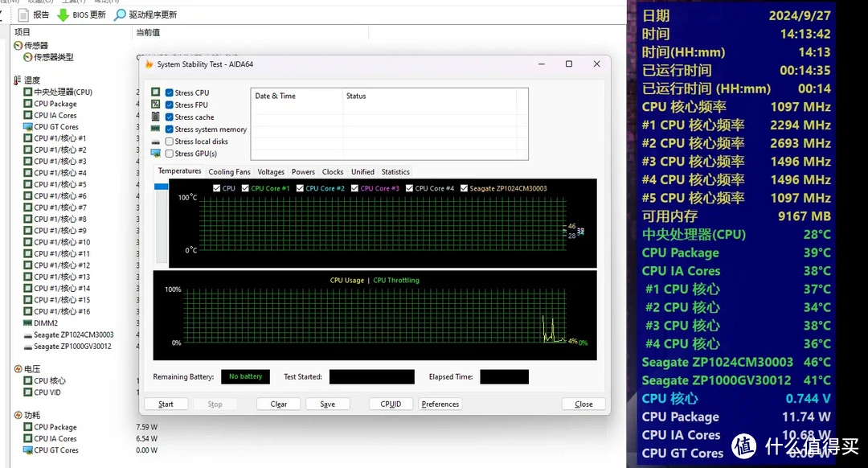The image size is (868, 468).
Task: Click the CPU VID voltage icon
Action: pos(27,392)
